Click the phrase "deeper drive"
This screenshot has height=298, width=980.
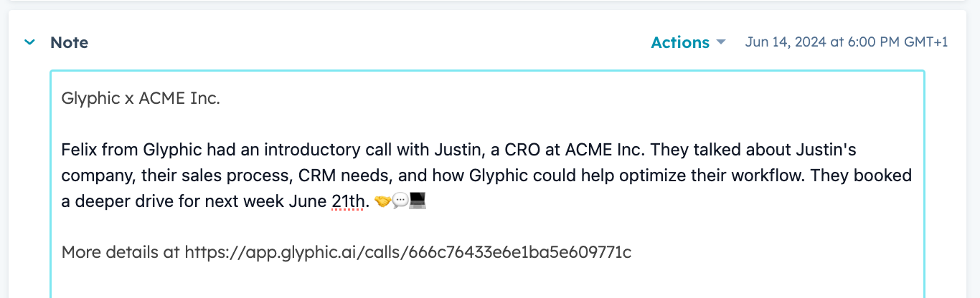pyautogui.click(x=115, y=202)
